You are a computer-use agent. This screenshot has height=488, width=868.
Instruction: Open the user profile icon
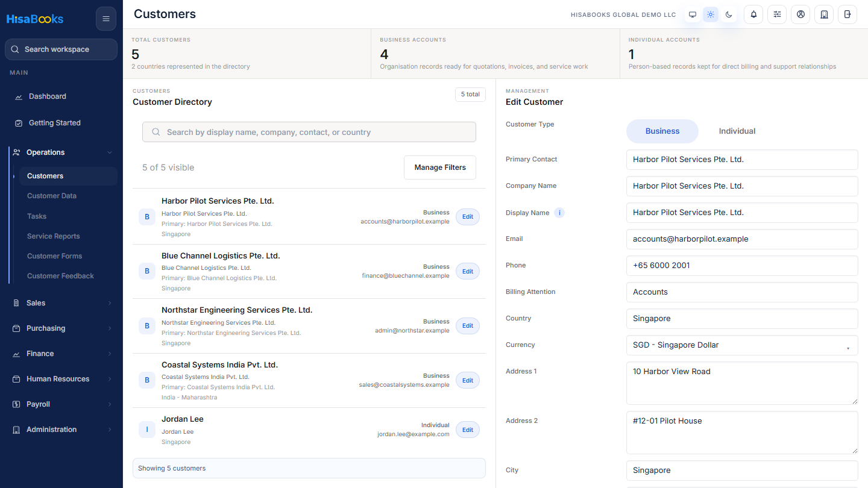800,14
